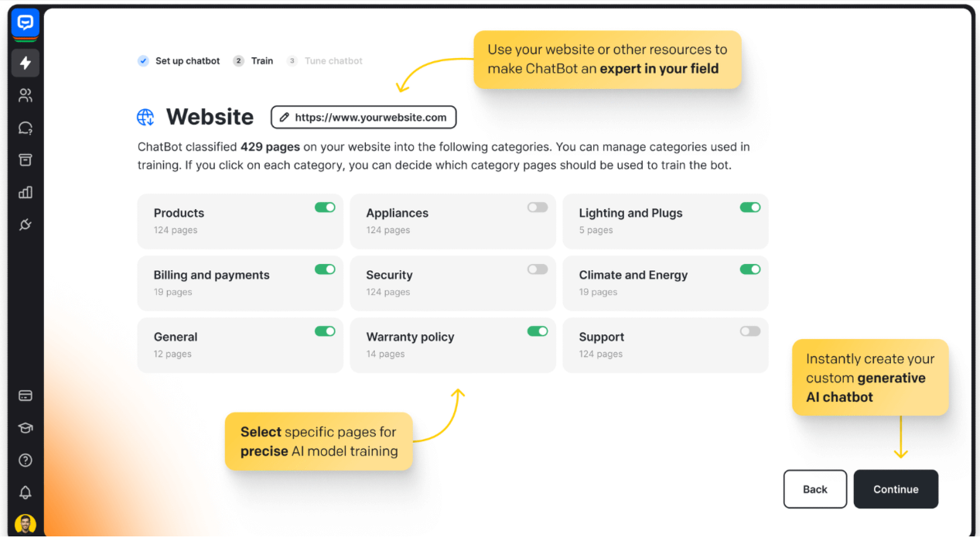Open the reports bar chart icon
Viewport: 980px width, 548px height.
pyautogui.click(x=25, y=192)
